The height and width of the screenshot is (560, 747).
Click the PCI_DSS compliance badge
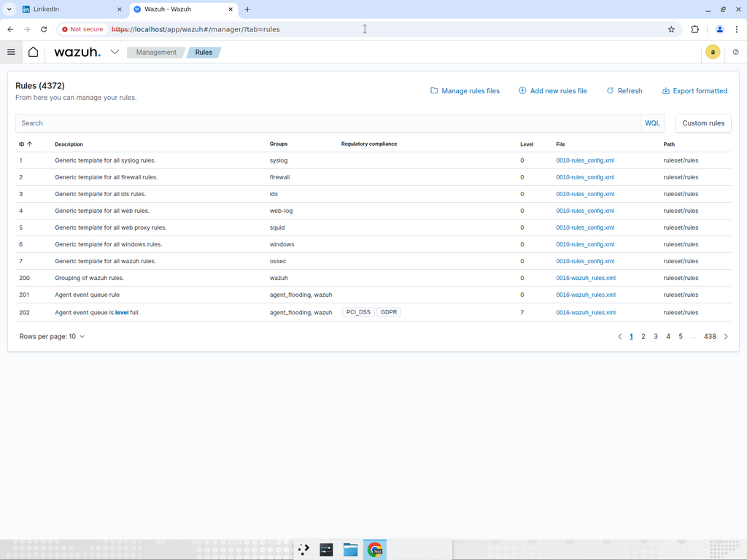(x=358, y=312)
